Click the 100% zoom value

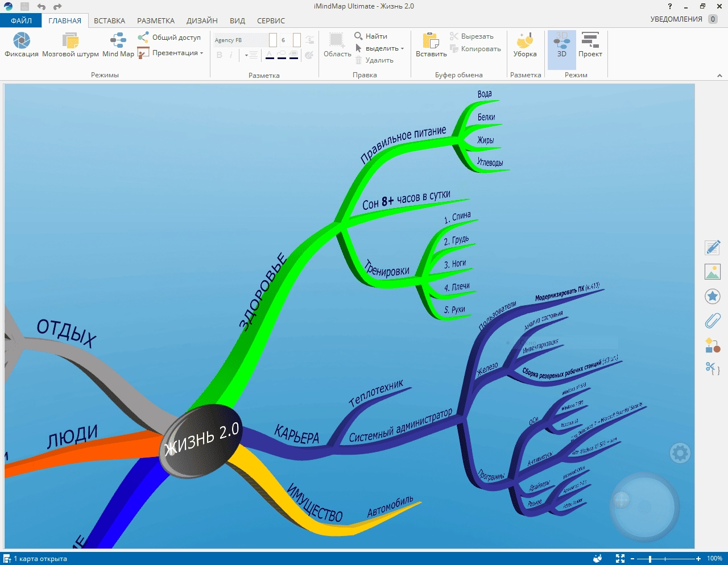pos(714,559)
